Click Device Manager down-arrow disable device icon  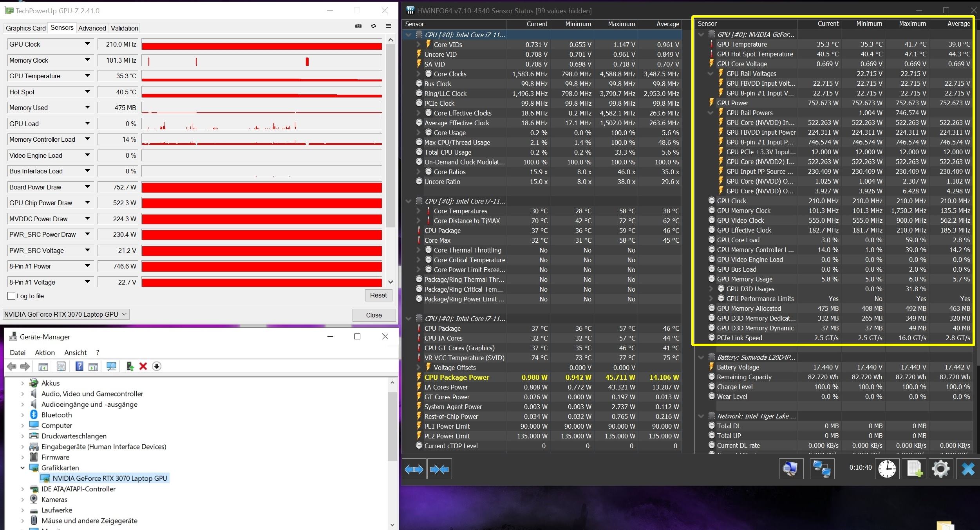[157, 366]
